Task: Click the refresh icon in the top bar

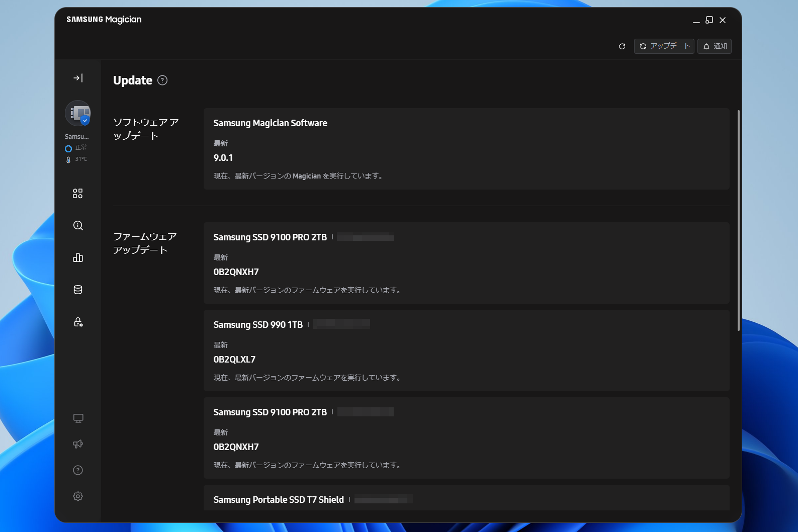Action: 622,46
